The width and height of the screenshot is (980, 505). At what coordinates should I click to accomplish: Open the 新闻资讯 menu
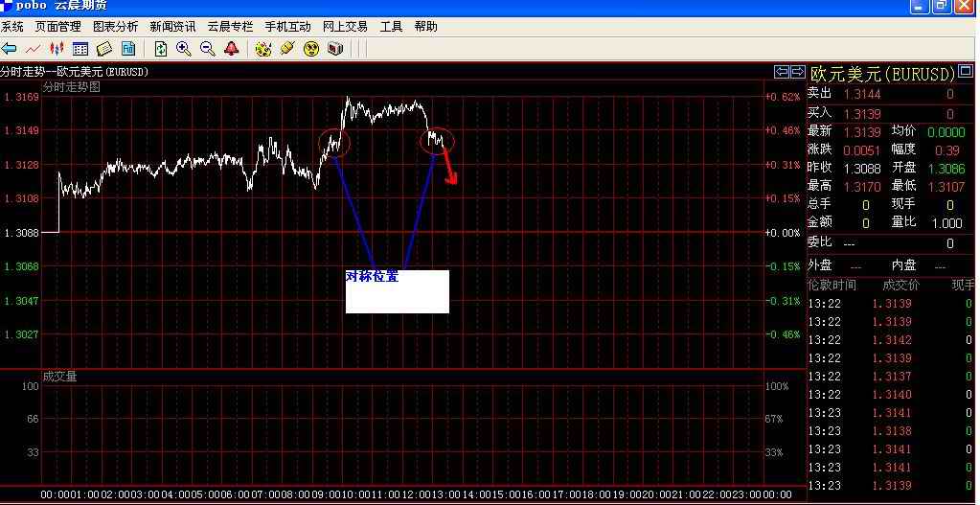tap(172, 26)
